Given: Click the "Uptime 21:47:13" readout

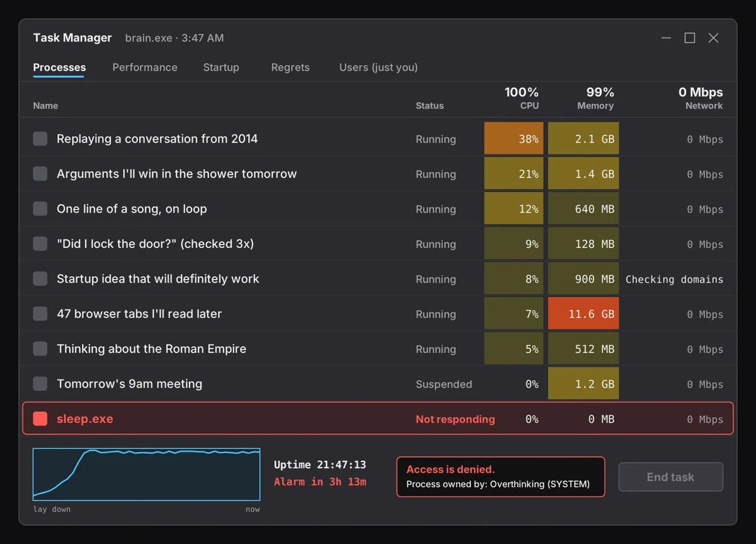Looking at the screenshot, I should click(320, 465).
